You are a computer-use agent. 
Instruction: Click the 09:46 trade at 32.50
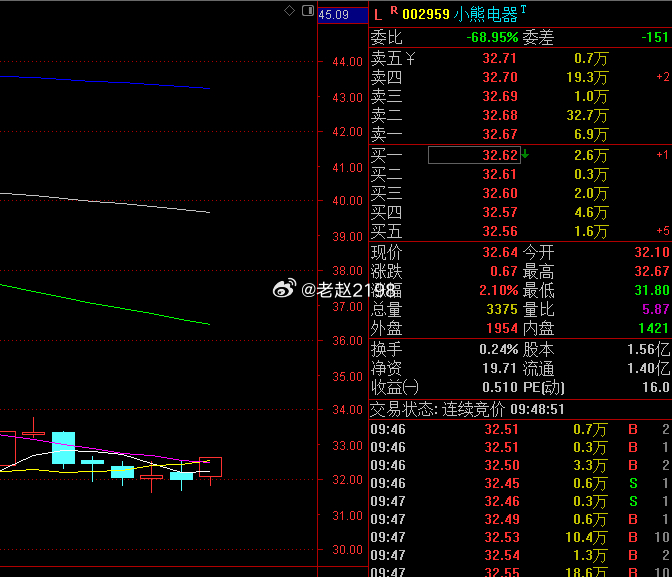[x=520, y=465]
